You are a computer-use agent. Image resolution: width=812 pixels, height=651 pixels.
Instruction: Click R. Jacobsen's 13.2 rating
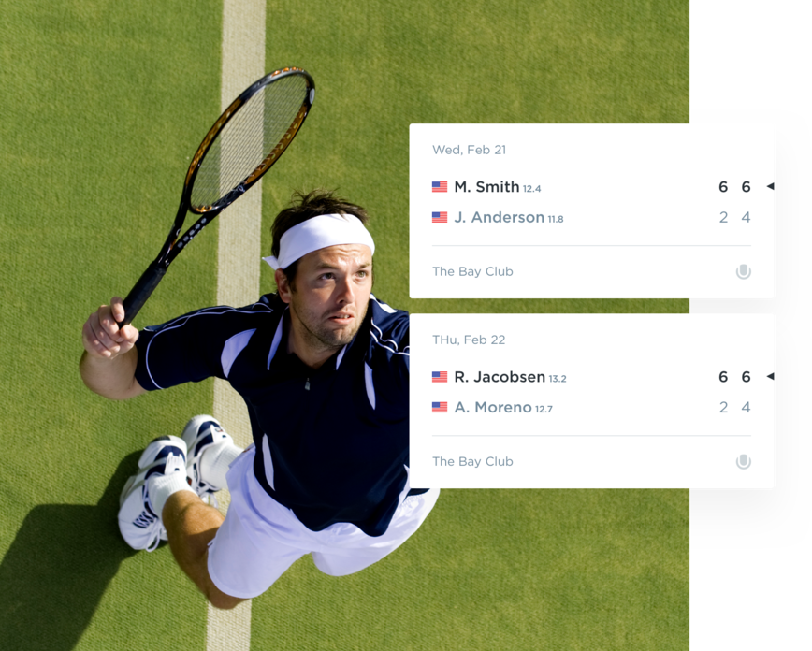[x=558, y=379]
